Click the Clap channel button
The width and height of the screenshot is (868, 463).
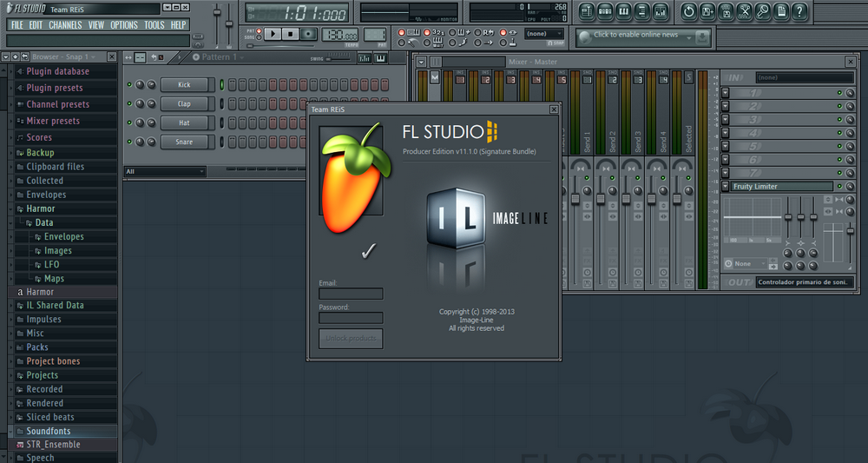point(184,103)
